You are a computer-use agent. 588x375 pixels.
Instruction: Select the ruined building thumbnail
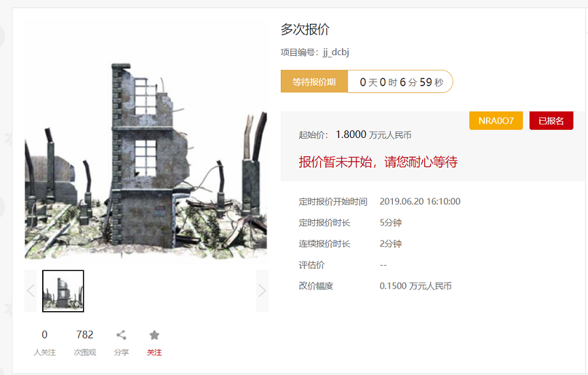[x=63, y=291]
